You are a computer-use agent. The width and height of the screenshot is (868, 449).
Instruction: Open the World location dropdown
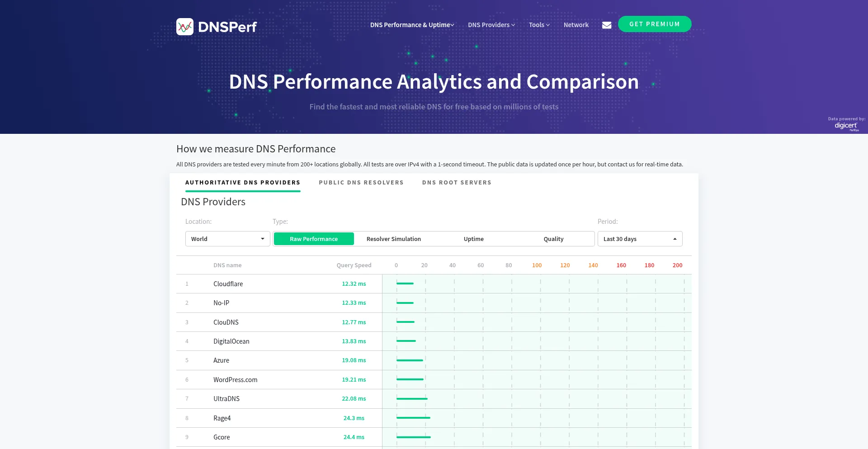(x=227, y=239)
